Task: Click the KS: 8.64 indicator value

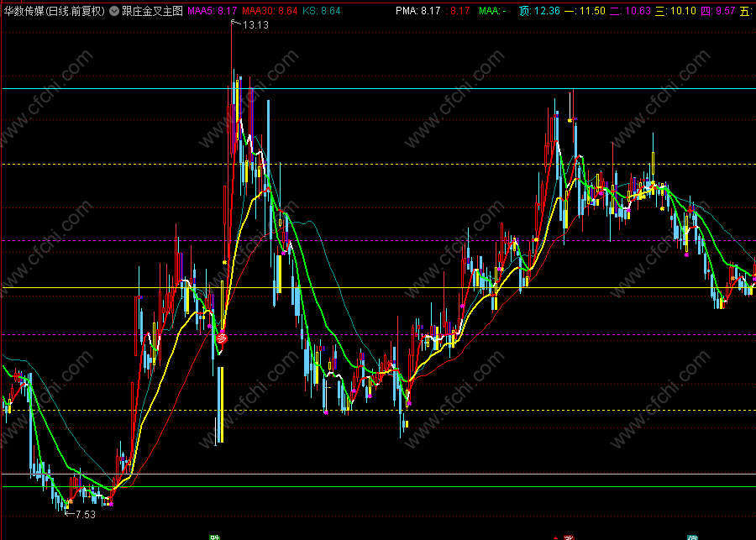Action: point(322,11)
